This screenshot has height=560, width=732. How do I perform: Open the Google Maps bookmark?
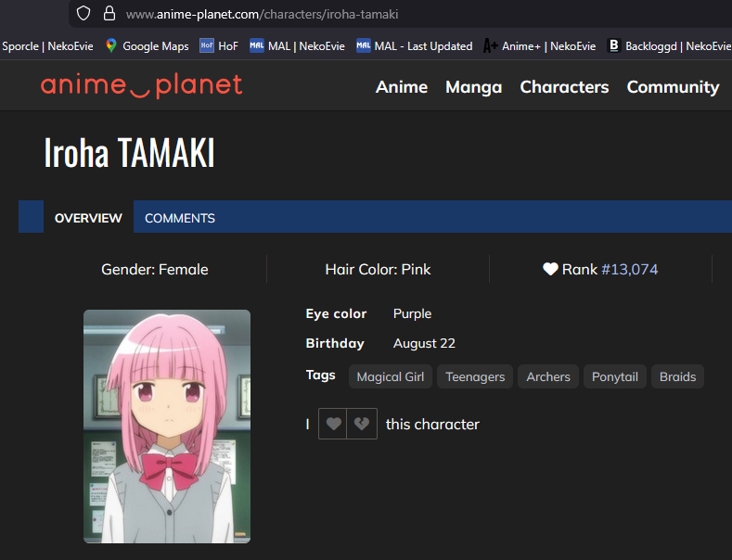[148, 46]
